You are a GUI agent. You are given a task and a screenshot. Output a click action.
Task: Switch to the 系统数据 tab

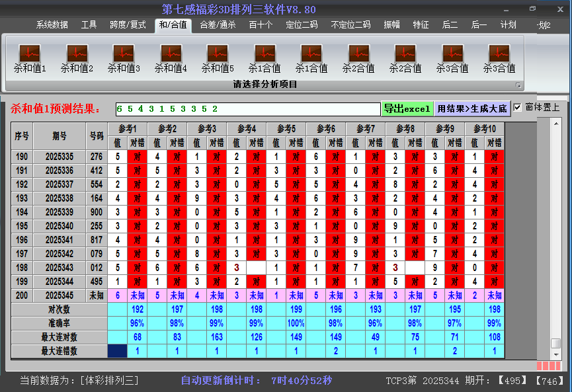click(52, 25)
